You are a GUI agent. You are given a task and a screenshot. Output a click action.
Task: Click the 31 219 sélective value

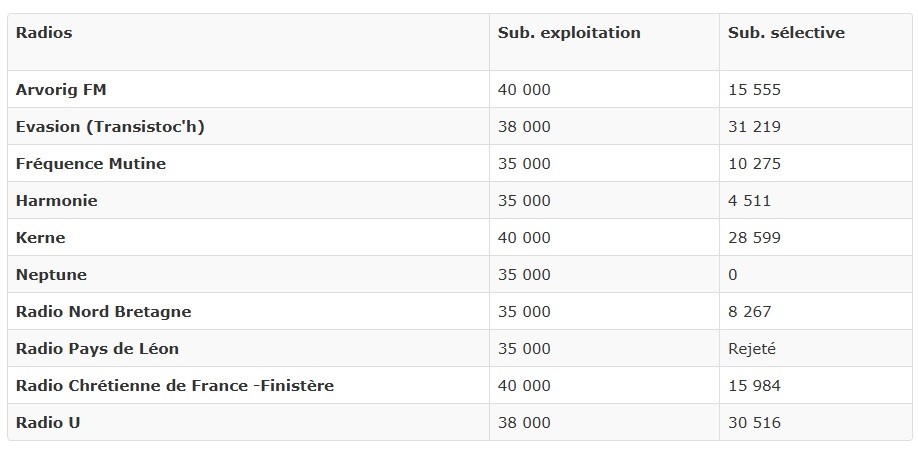754,127
